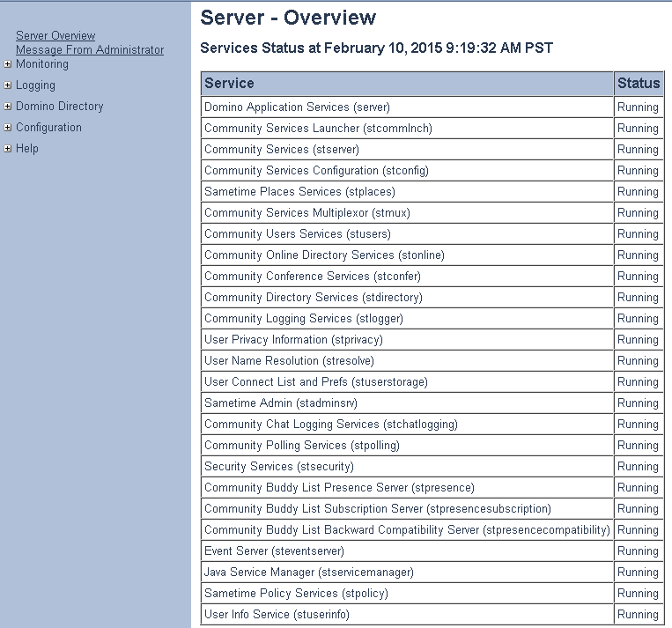The height and width of the screenshot is (628, 672).
Task: Select the Domino Application Services row
Action: [297, 107]
